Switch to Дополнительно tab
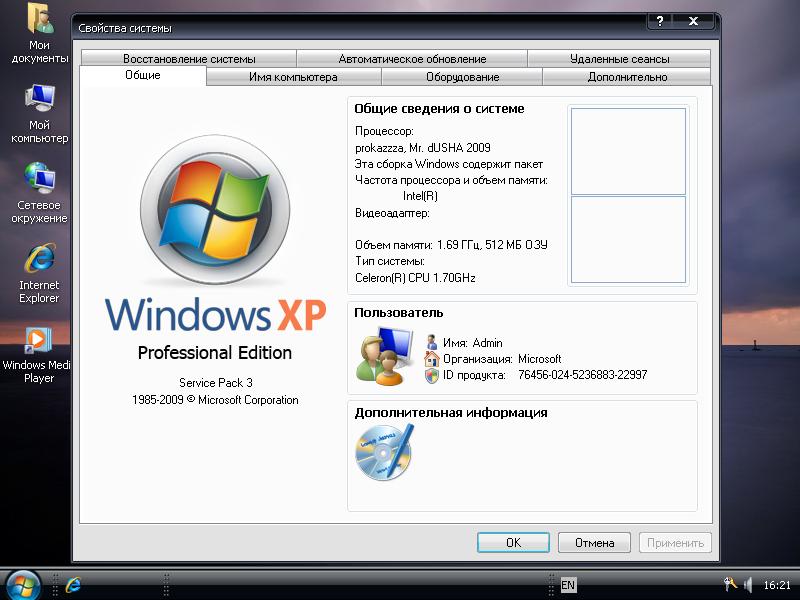 point(627,77)
